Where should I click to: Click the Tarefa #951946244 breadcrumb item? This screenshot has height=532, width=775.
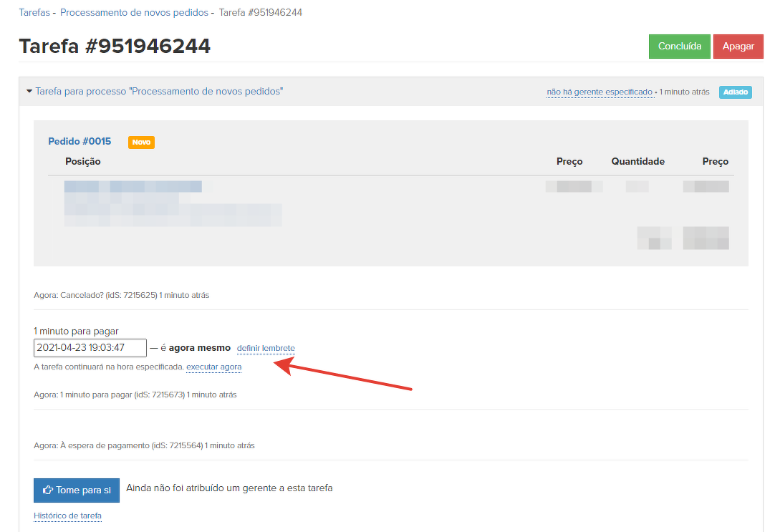pyautogui.click(x=261, y=13)
